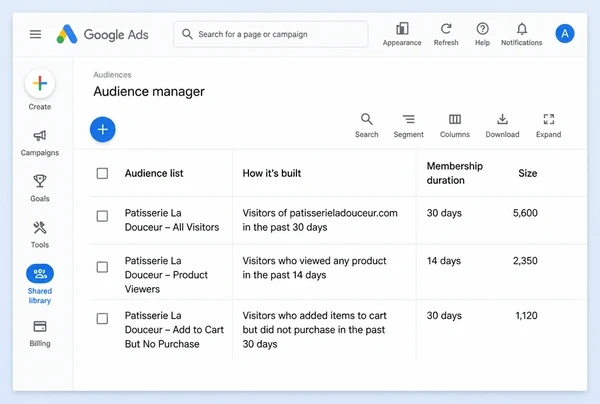This screenshot has height=404, width=600.
Task: Sort by Audience list column header
Action: [x=154, y=173]
